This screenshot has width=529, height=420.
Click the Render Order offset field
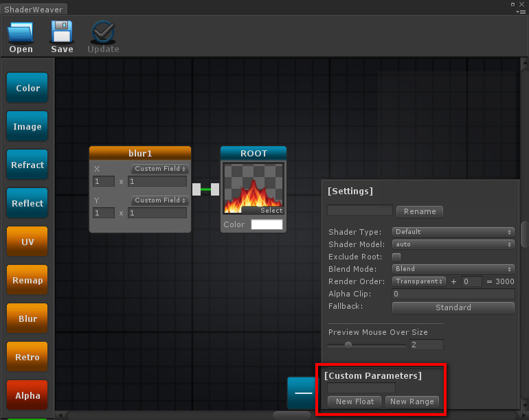pyautogui.click(x=472, y=281)
